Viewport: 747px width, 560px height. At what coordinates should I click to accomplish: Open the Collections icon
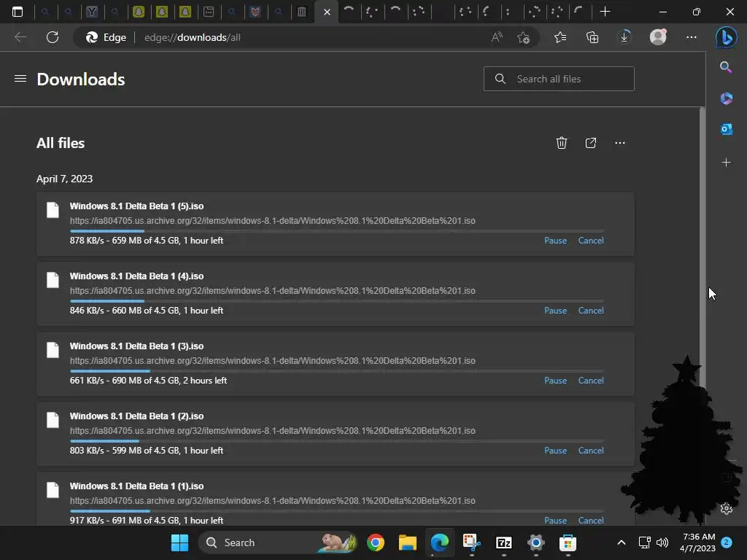[x=592, y=37]
